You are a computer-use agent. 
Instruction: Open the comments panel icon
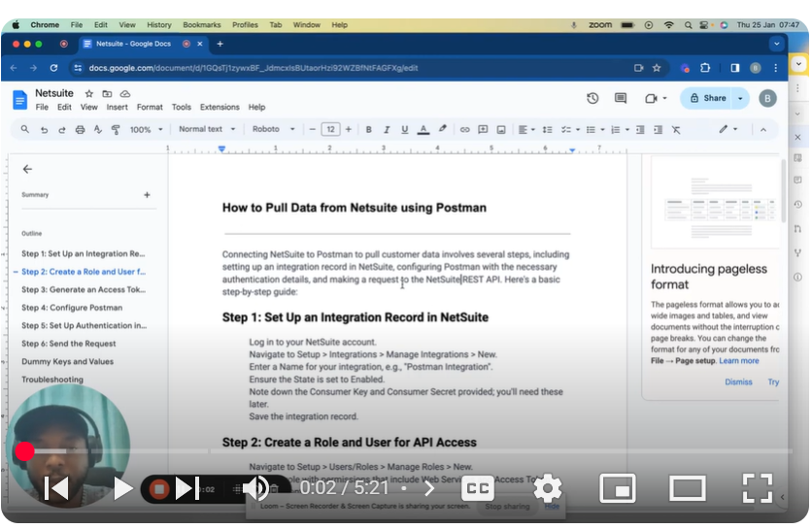coord(621,98)
